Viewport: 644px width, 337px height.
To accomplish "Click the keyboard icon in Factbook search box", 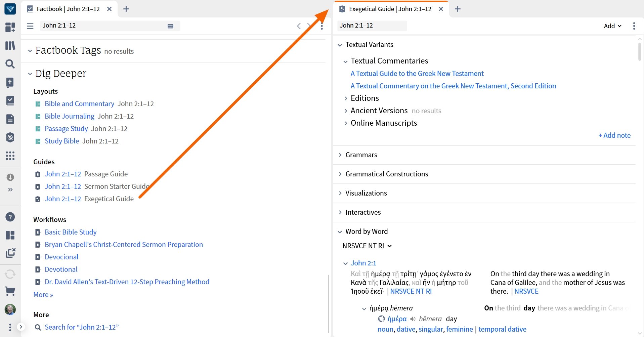I will [x=170, y=26].
